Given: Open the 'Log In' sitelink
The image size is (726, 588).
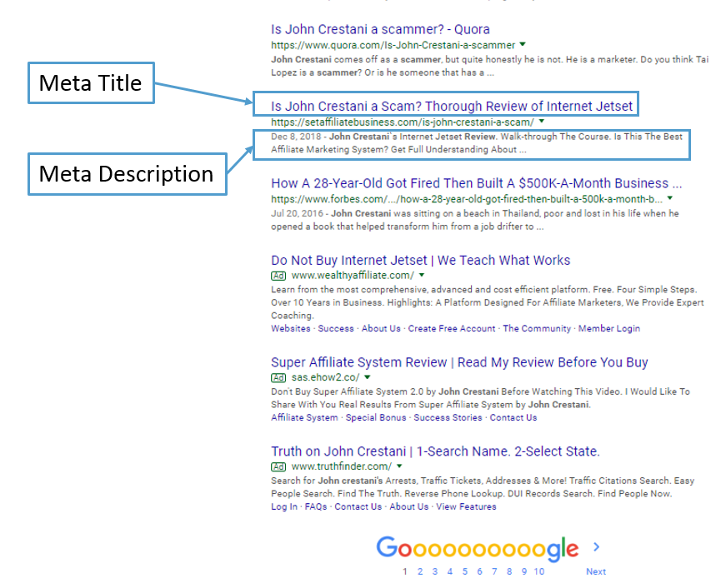Looking at the screenshot, I should pyautogui.click(x=284, y=506).
